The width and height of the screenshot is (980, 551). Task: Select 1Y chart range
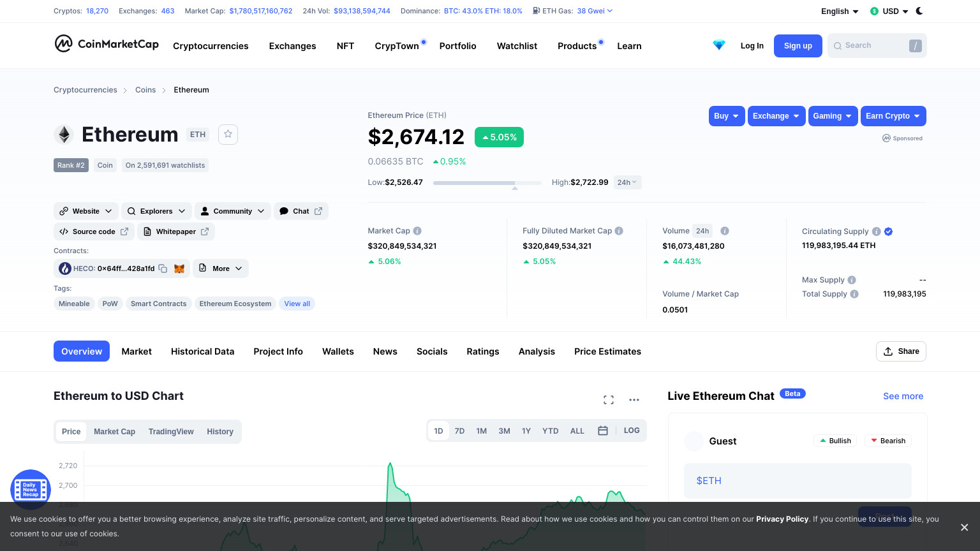pyautogui.click(x=526, y=431)
